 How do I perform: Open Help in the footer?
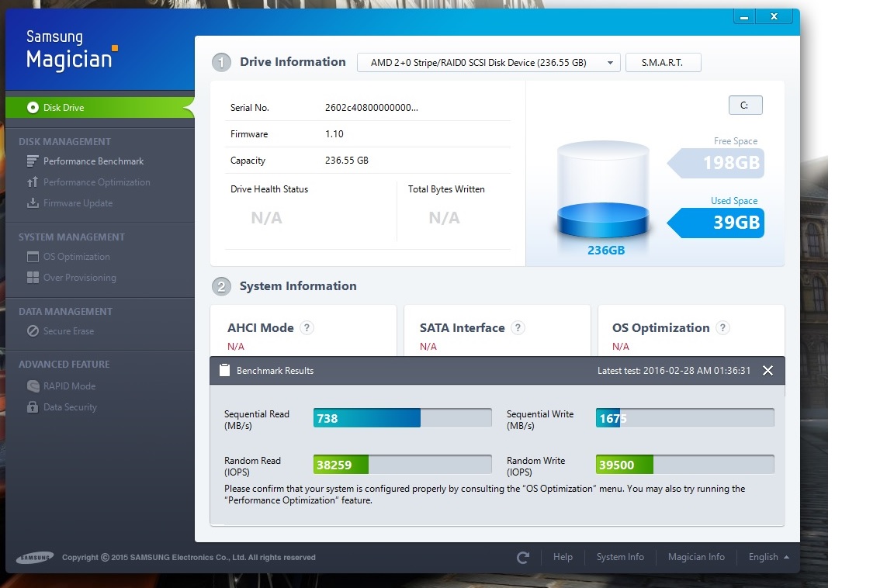563,557
